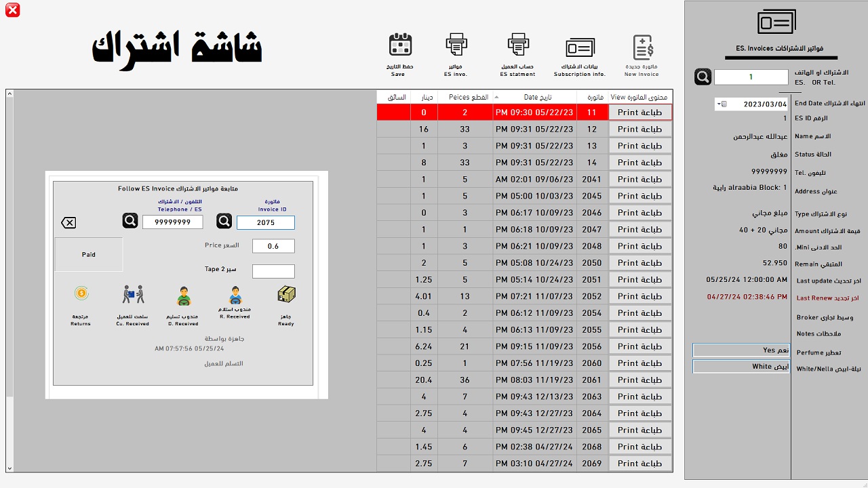Toggle Perfume setting to نعم Yes
Image resolution: width=868 pixels, height=488 pixels.
pos(741,350)
